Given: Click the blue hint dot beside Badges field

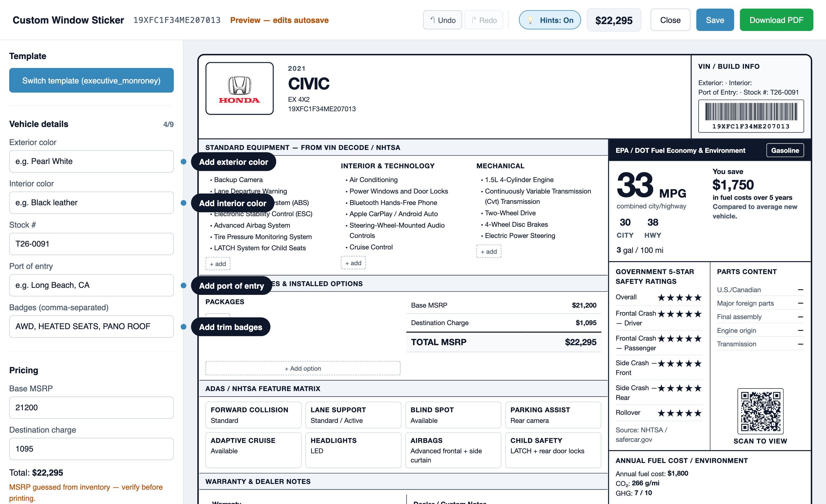Looking at the screenshot, I should coord(183,327).
